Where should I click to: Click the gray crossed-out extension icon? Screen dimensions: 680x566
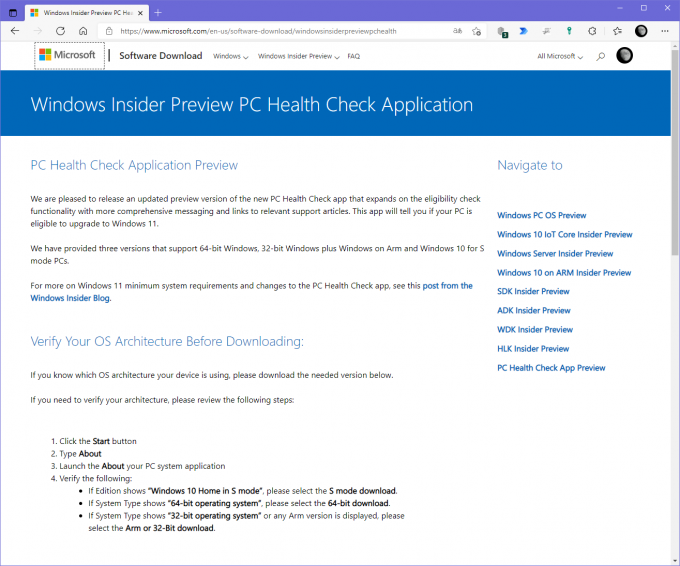pyautogui.click(x=546, y=31)
